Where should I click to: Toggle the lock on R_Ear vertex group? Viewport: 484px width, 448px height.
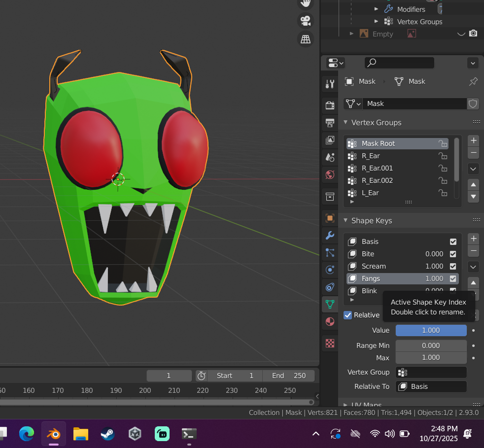[443, 156]
